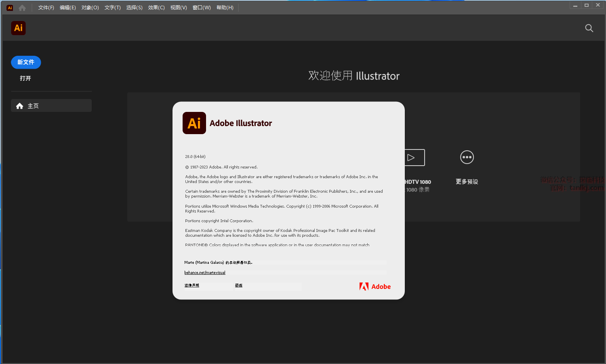Open the 效果(C) menu
606x364 pixels.
pos(156,8)
